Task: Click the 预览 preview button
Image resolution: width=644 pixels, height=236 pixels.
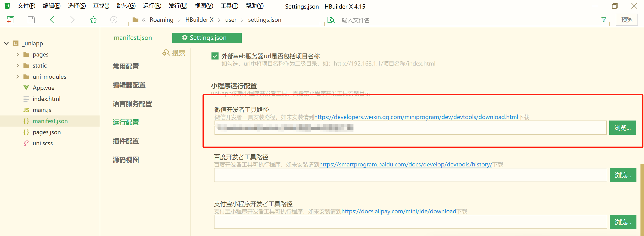Action: (x=627, y=20)
